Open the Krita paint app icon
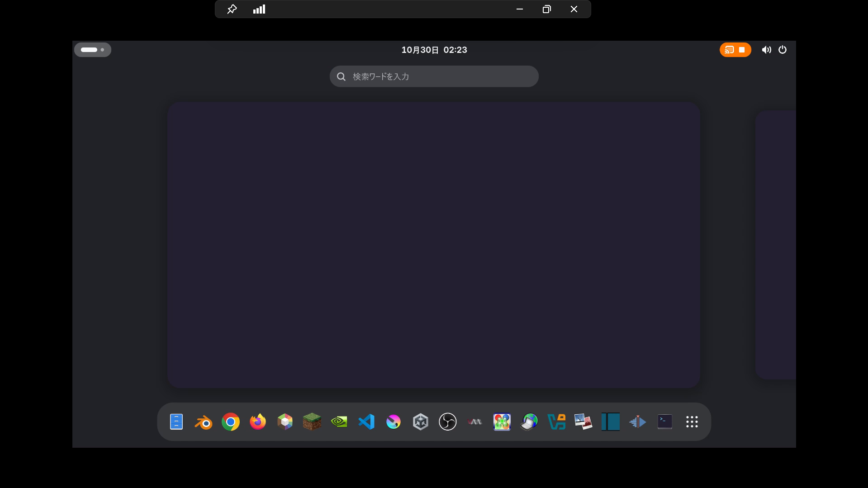This screenshot has width=868, height=488. (394, 422)
